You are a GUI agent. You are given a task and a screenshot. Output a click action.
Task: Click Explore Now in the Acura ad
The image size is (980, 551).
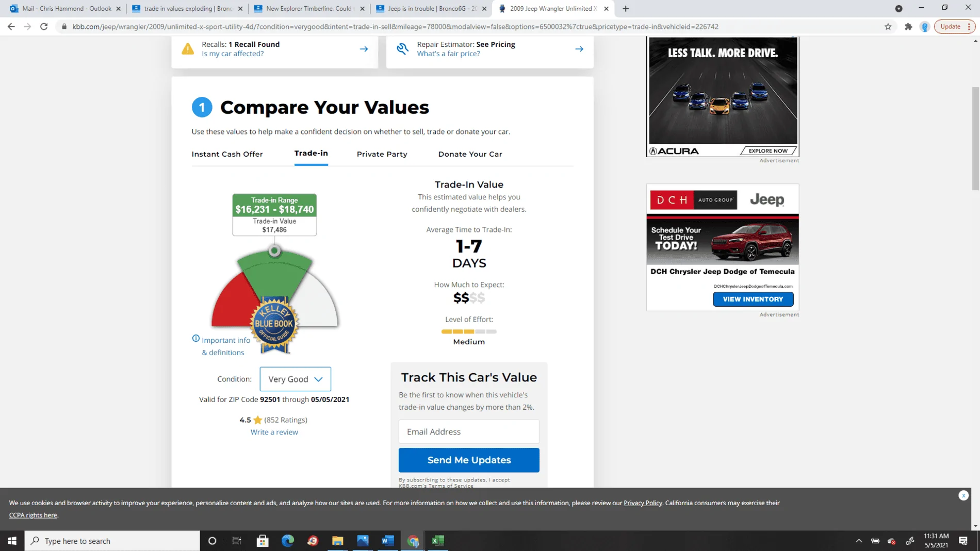coord(768,151)
